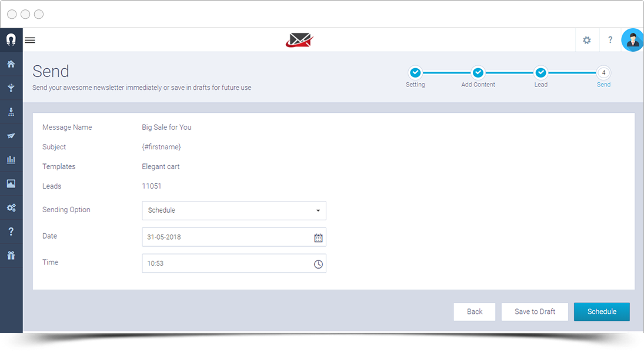Go to Home via sidebar house icon
This screenshot has height=352, width=644.
click(11, 64)
